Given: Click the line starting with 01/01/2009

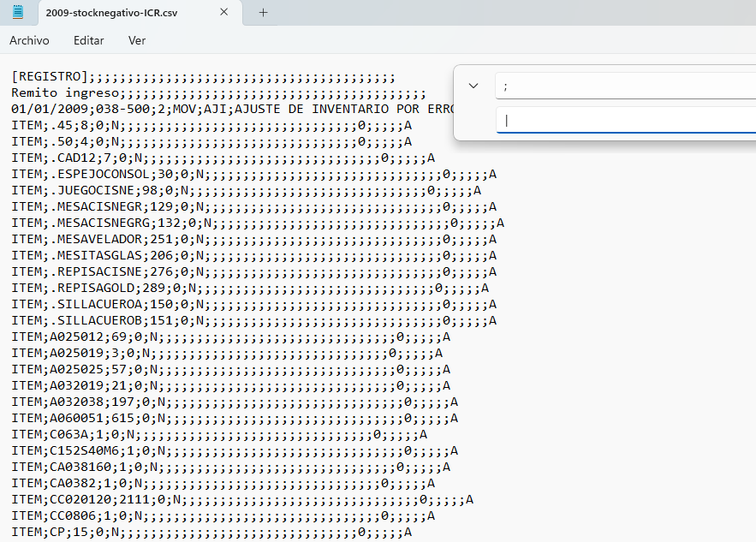Looking at the screenshot, I should [x=171, y=110].
